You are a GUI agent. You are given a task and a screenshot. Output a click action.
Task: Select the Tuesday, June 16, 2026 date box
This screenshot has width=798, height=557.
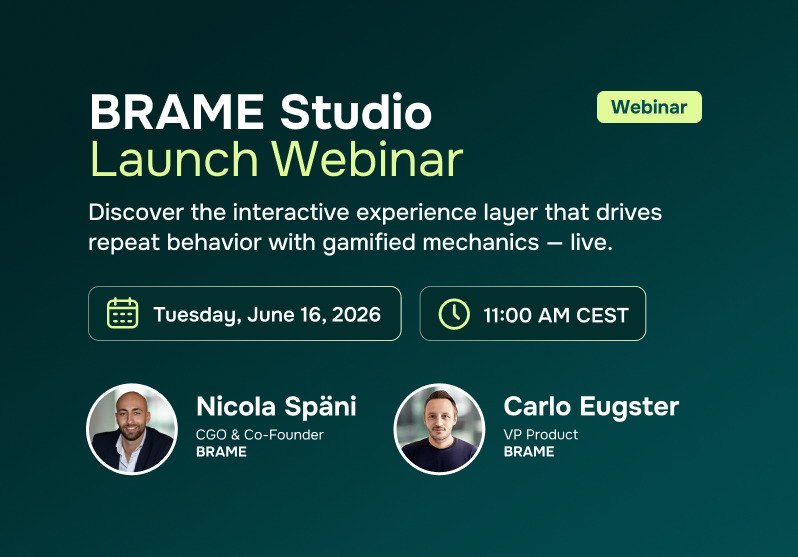245,314
